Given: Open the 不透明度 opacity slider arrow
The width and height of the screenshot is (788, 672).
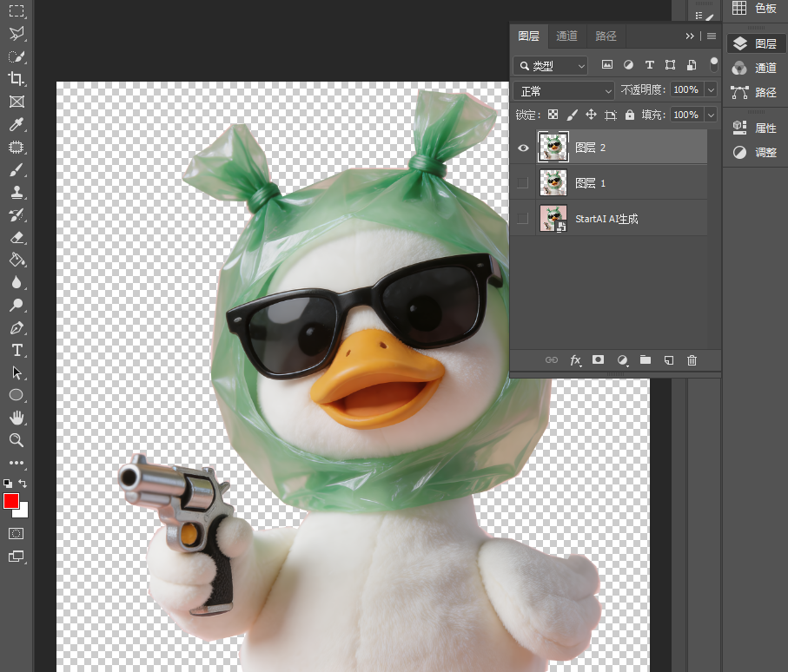Looking at the screenshot, I should point(711,90).
